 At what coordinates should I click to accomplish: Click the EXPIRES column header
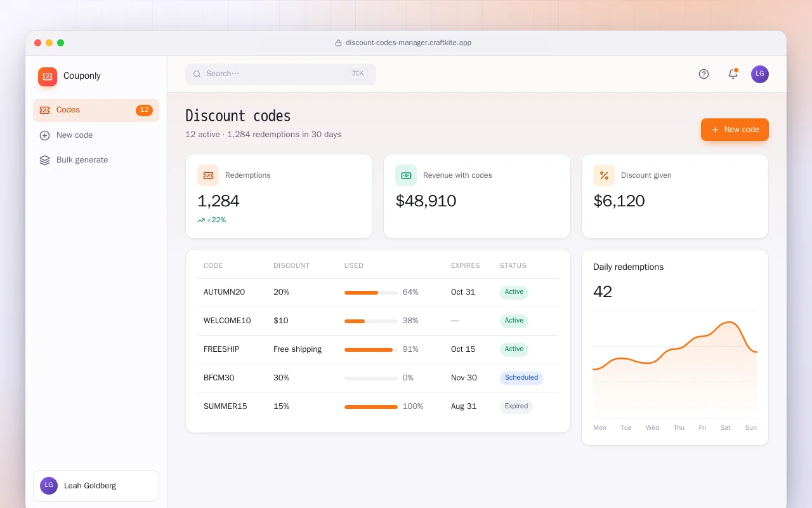[x=466, y=266]
